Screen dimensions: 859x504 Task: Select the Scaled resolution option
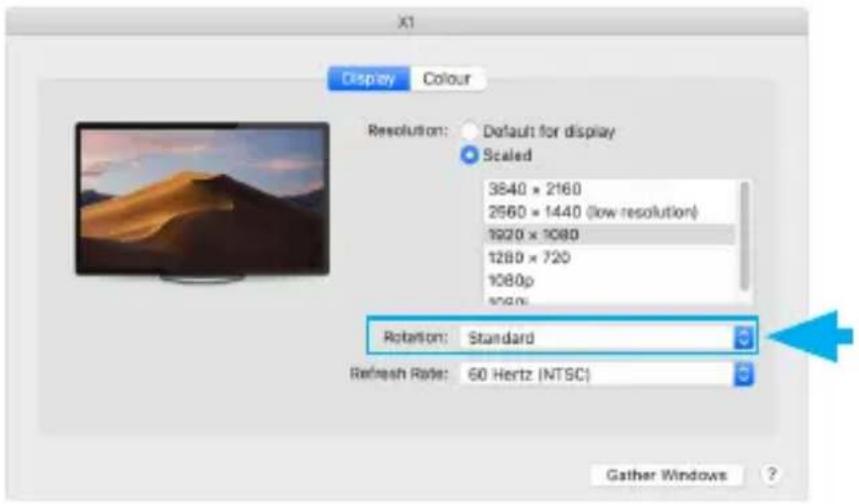click(x=469, y=155)
